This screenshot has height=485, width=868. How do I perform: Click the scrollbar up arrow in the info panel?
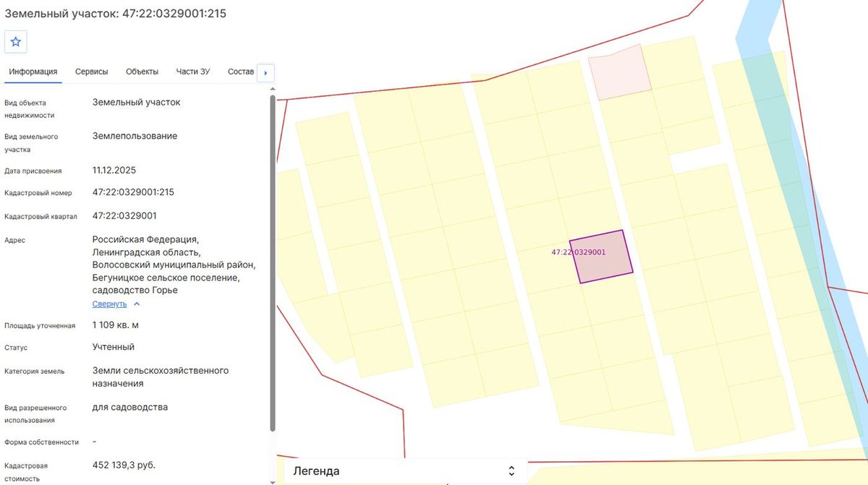point(272,90)
